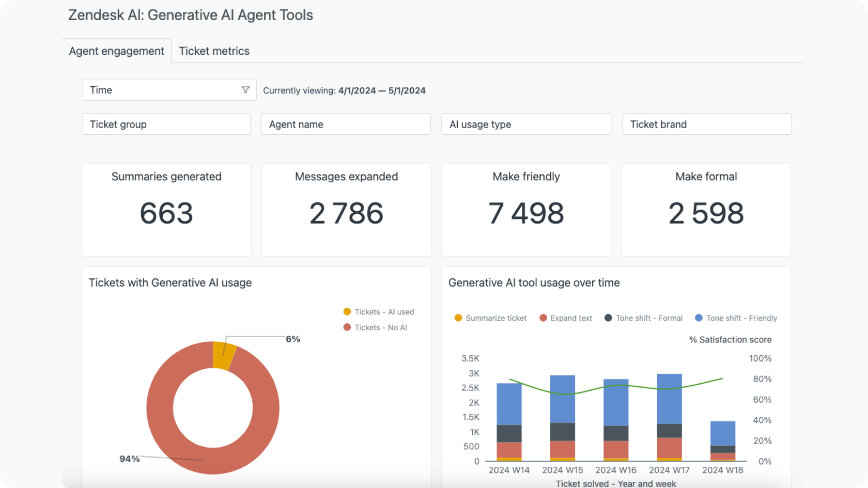This screenshot has height=488, width=868.
Task: Click the blue Tone shift - Friendly legend dot
Action: 699,318
